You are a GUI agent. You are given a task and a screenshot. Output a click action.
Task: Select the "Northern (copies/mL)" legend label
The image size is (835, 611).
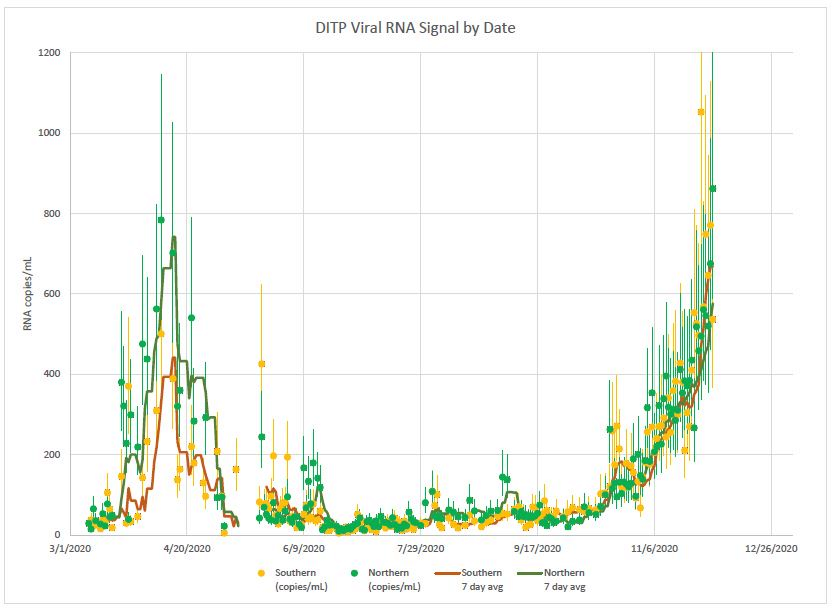(x=394, y=580)
